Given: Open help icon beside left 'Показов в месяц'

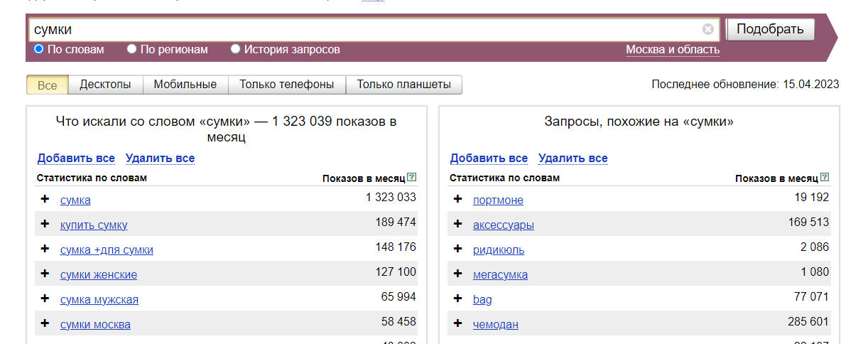Looking at the screenshot, I should 412,177.
